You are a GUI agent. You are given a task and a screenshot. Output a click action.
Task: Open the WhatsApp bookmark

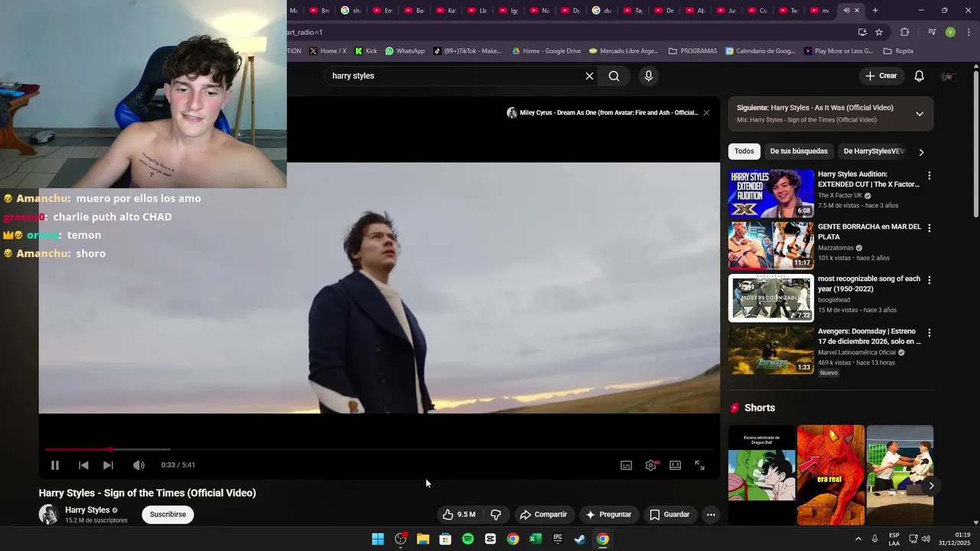405,51
